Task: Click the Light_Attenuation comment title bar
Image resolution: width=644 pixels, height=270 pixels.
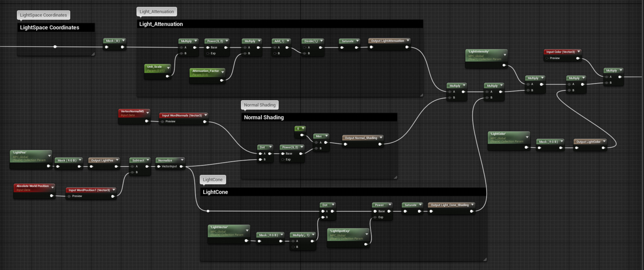Action: point(280,24)
